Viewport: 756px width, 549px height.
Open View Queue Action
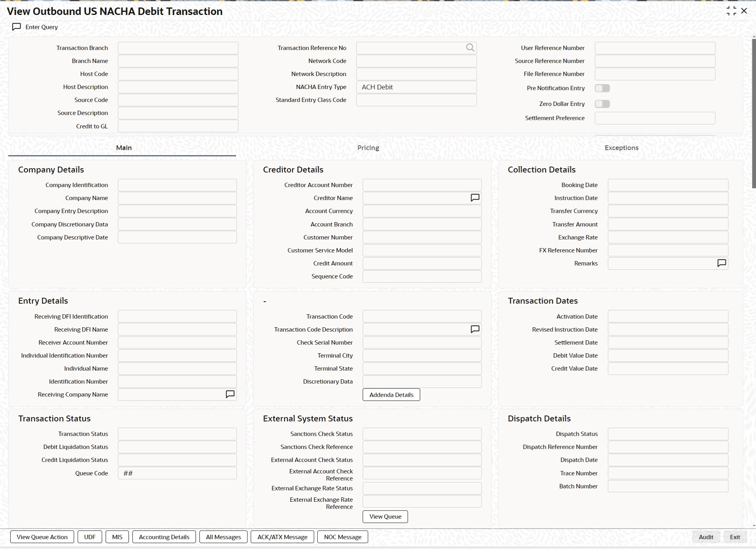[42, 537]
